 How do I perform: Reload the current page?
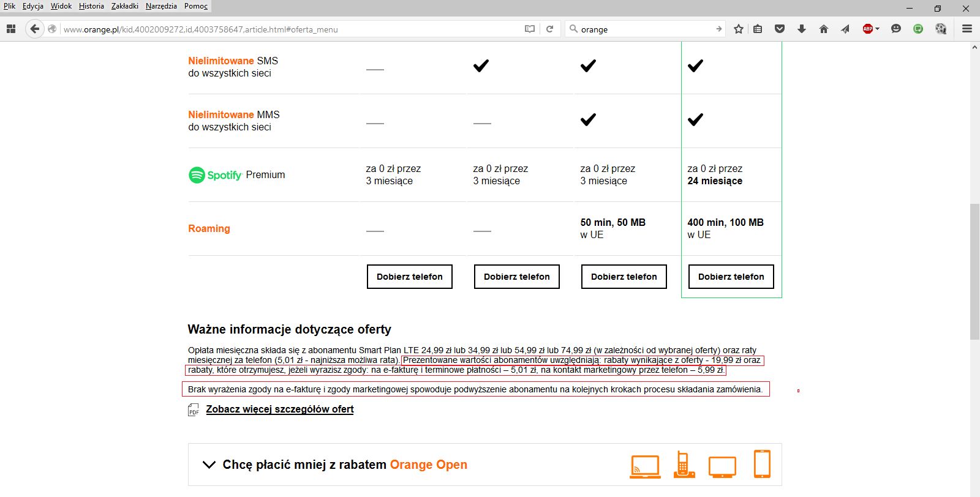[549, 29]
